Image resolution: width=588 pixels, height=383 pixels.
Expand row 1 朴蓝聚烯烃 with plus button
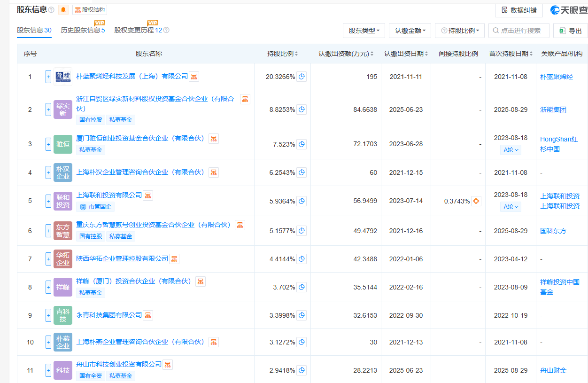[48, 77]
